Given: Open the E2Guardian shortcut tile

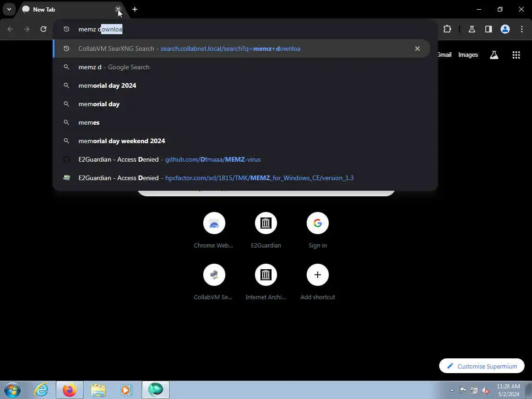Looking at the screenshot, I should point(266,230).
